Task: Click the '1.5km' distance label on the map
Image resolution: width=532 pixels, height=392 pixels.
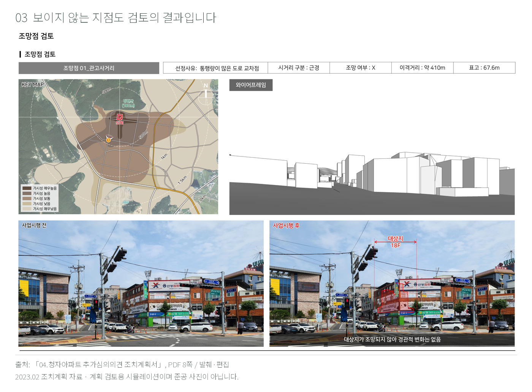Action: pos(182,180)
